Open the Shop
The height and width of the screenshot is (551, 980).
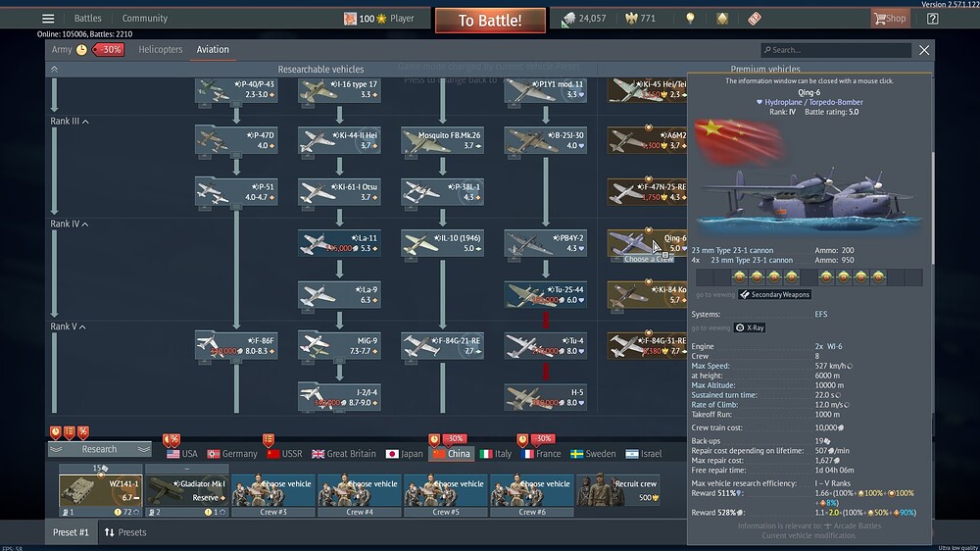point(890,18)
